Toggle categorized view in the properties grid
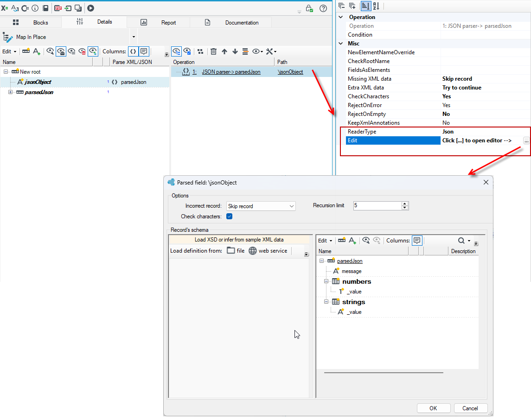The image size is (531, 420). (x=365, y=6)
